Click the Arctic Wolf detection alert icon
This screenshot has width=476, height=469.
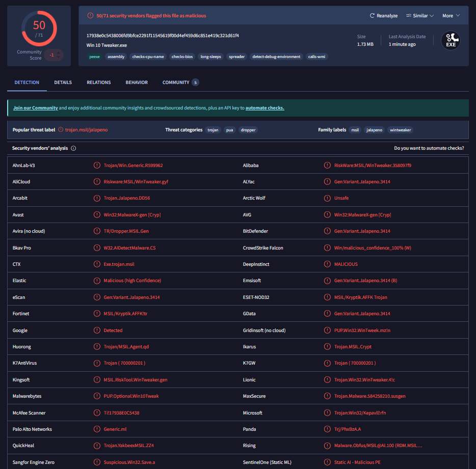[327, 198]
